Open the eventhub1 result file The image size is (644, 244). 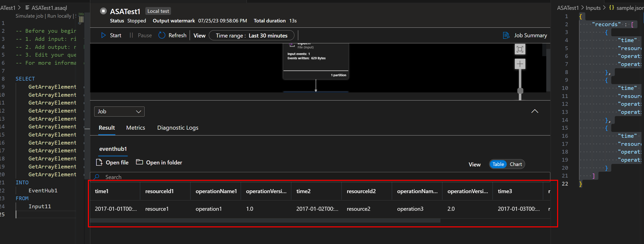(x=113, y=162)
